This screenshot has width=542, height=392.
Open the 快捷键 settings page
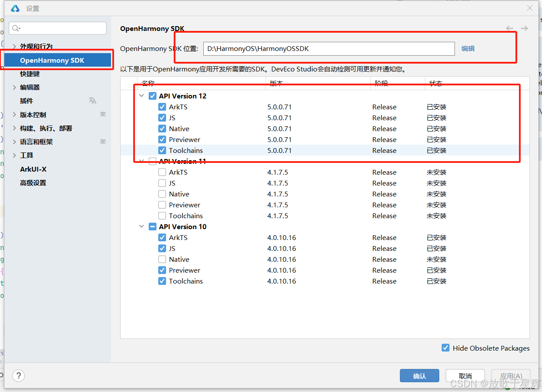30,74
